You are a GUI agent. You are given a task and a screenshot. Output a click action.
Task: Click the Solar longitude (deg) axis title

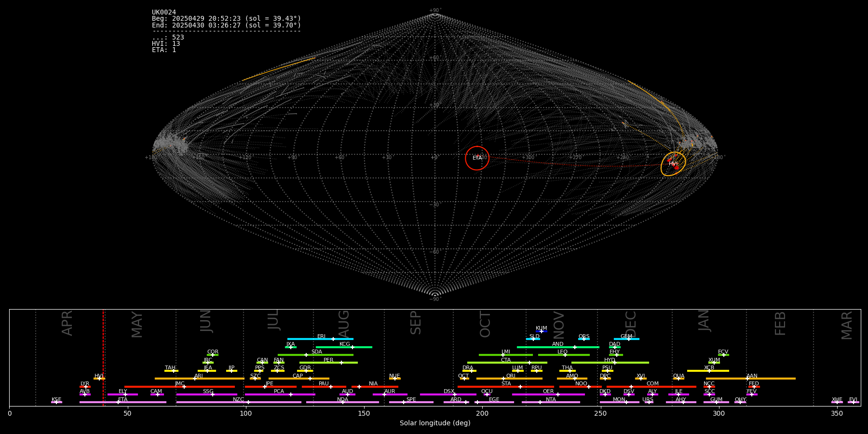click(x=435, y=423)
